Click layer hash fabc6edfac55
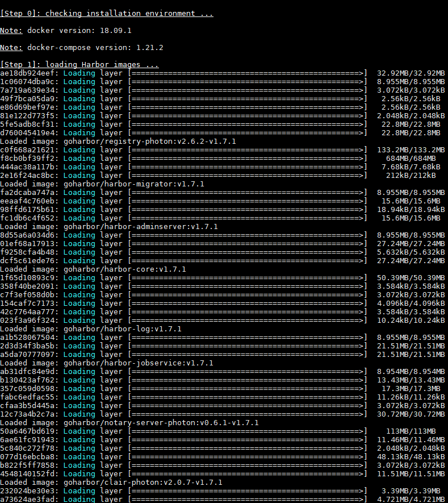The image size is (448, 503). point(27,397)
